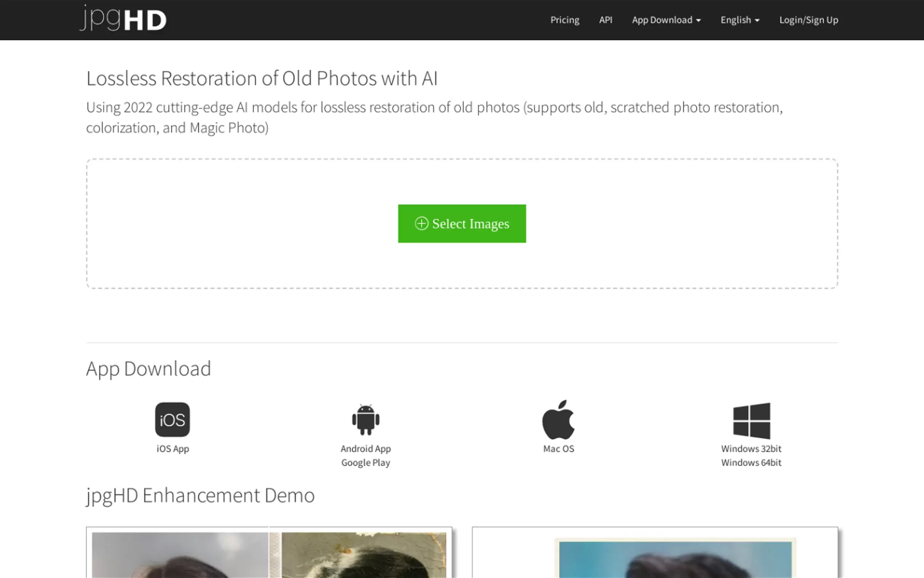Download the Windows 64bit version

click(751, 463)
